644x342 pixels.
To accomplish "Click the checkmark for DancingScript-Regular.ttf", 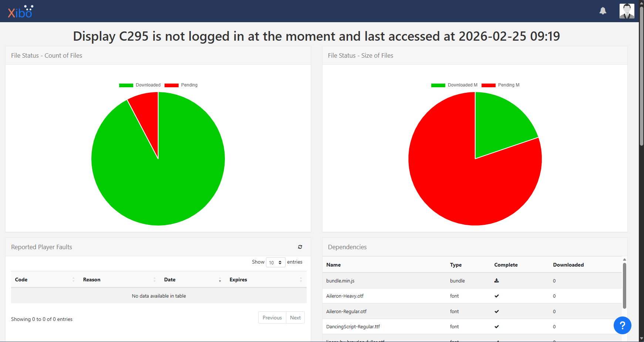I will click(496, 326).
